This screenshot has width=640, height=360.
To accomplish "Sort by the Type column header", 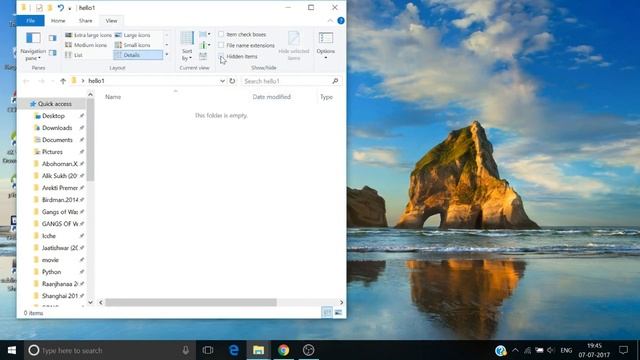I will pos(326,97).
